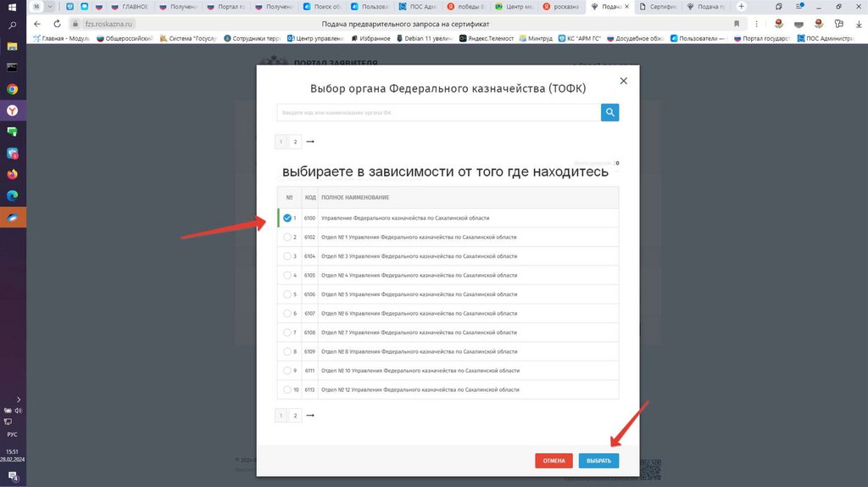
Task: Open the taskbar volume icon
Action: click(19, 411)
